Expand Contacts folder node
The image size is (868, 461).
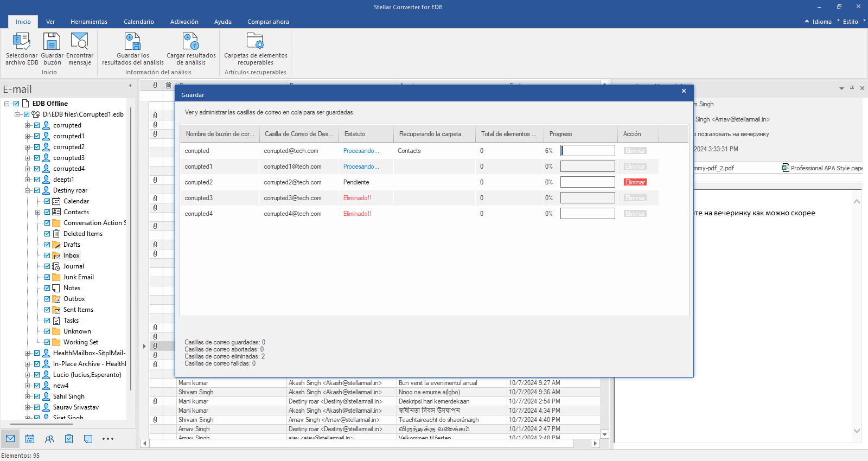click(38, 212)
